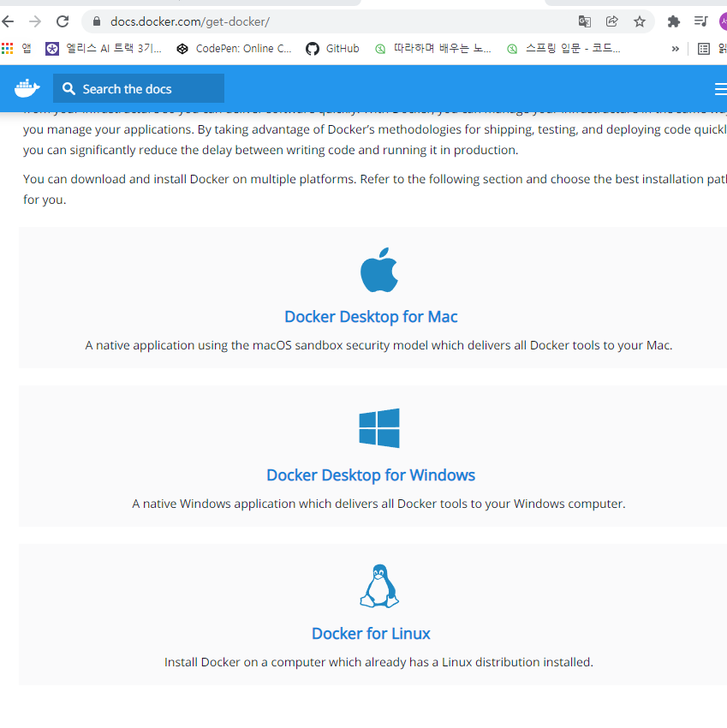Open the Chrome extensions puzzle icon
Screen dimensions: 727x728
coord(673,21)
